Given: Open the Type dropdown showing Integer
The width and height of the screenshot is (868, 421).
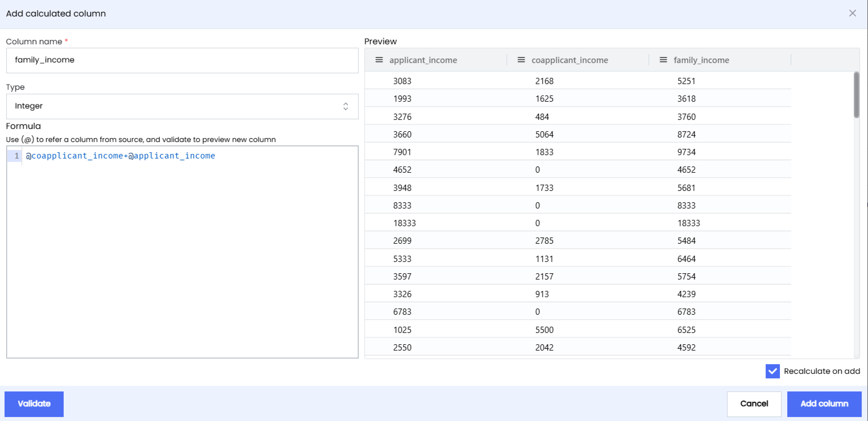Looking at the screenshot, I should [182, 106].
